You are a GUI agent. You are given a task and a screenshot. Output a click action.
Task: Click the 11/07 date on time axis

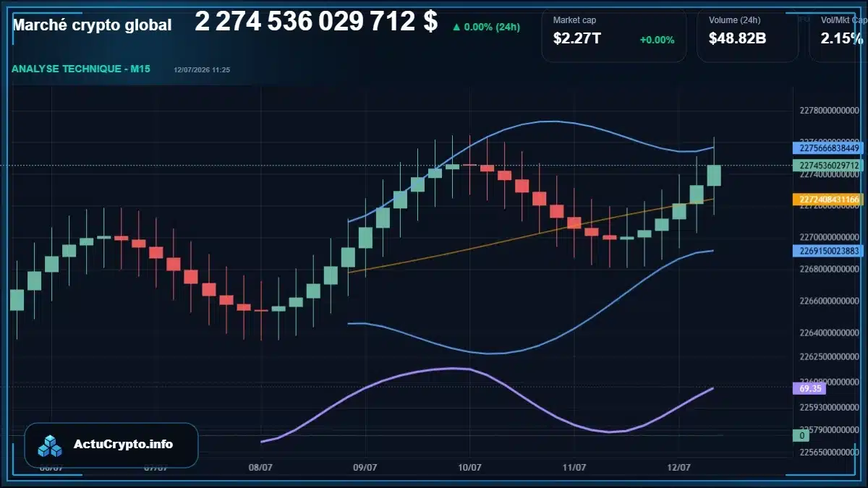(574, 468)
